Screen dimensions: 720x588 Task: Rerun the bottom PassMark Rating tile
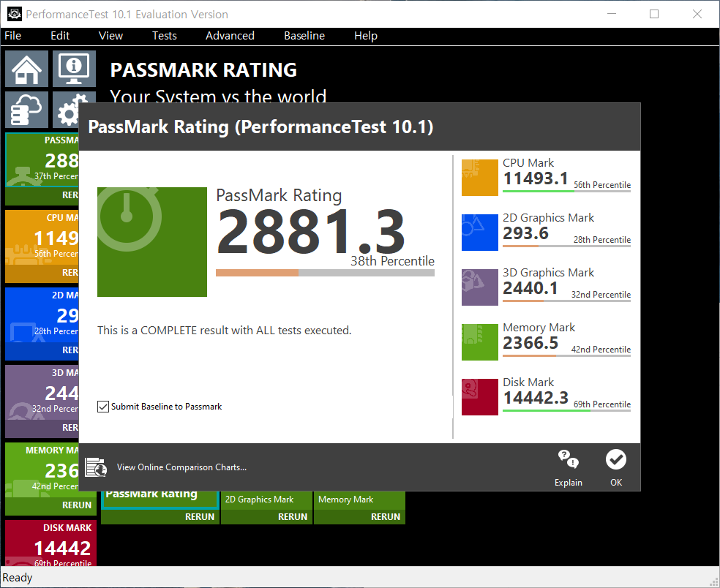(x=200, y=517)
